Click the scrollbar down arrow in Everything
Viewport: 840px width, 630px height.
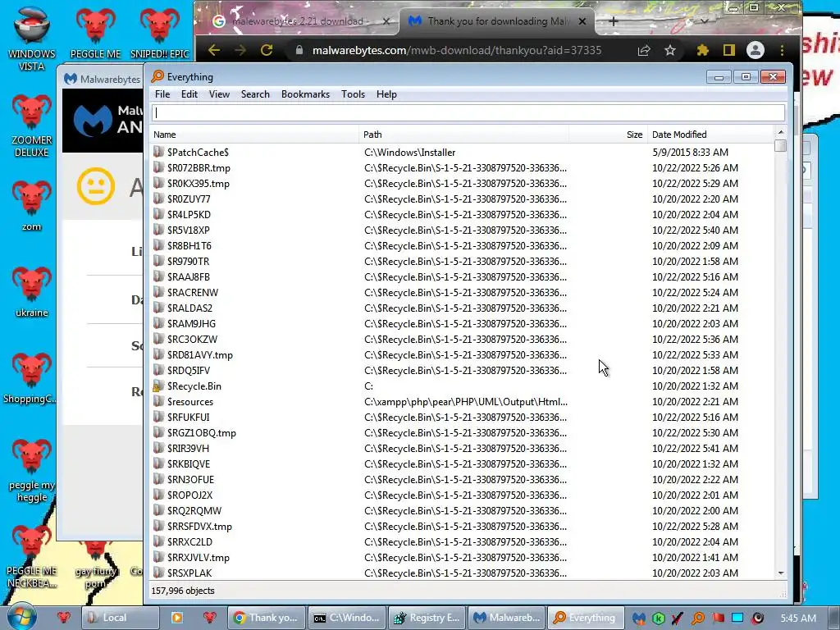coord(781,573)
